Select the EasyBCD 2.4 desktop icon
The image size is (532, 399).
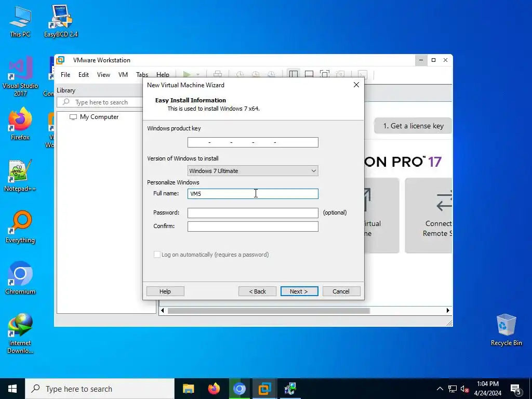[x=61, y=21]
